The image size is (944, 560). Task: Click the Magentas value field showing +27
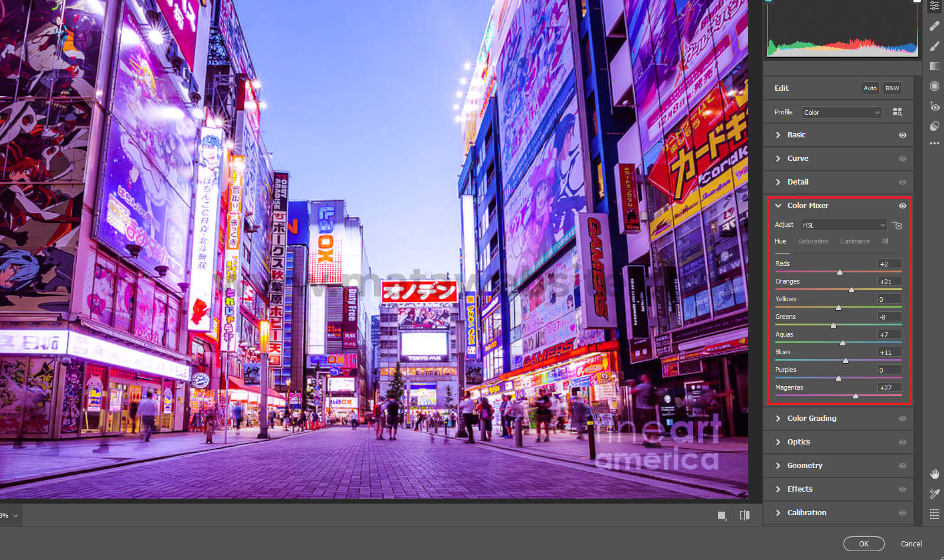[x=889, y=388]
